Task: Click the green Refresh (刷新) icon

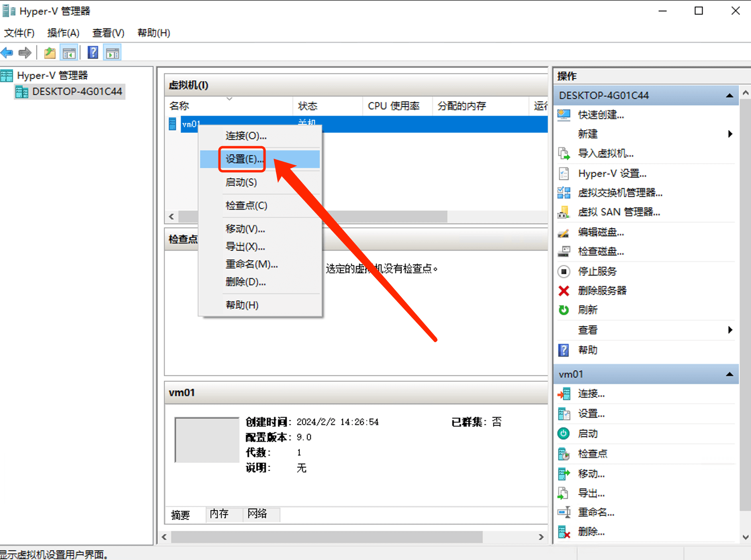Action: 564,310
